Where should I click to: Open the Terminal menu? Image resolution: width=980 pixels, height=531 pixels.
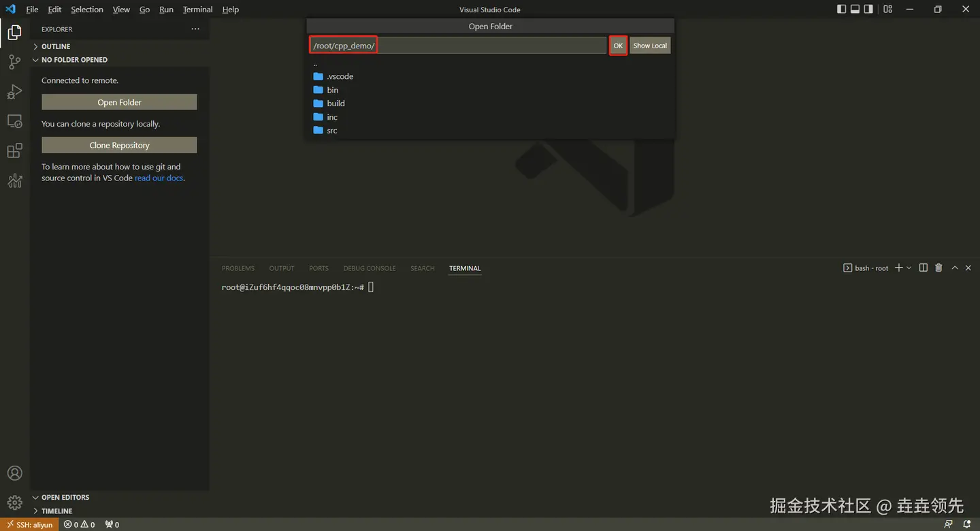[197, 10]
